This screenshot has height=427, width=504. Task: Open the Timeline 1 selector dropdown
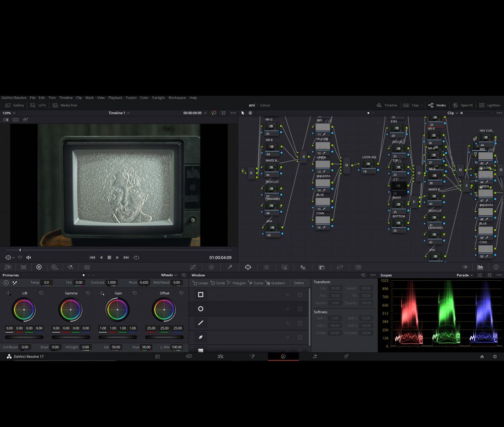pyautogui.click(x=119, y=113)
